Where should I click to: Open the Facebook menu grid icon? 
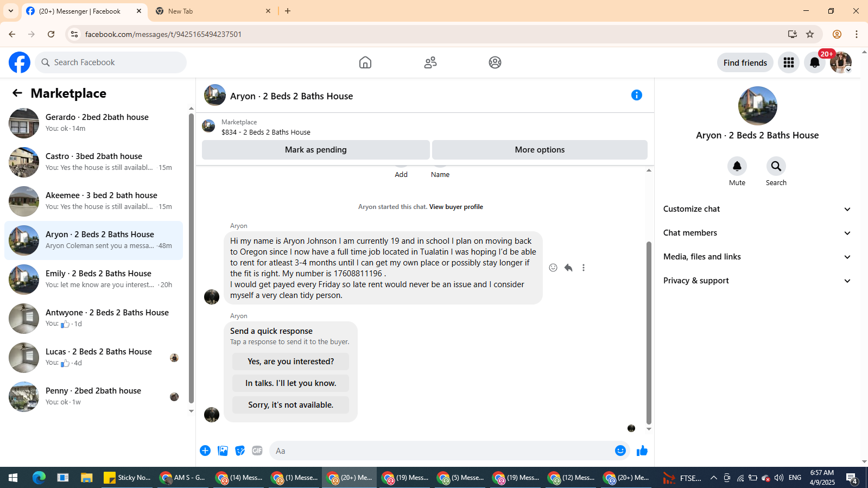pyautogui.click(x=789, y=62)
